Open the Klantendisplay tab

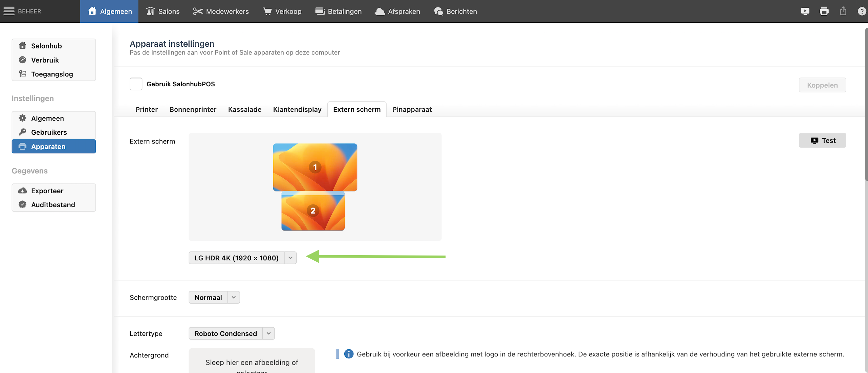(297, 109)
